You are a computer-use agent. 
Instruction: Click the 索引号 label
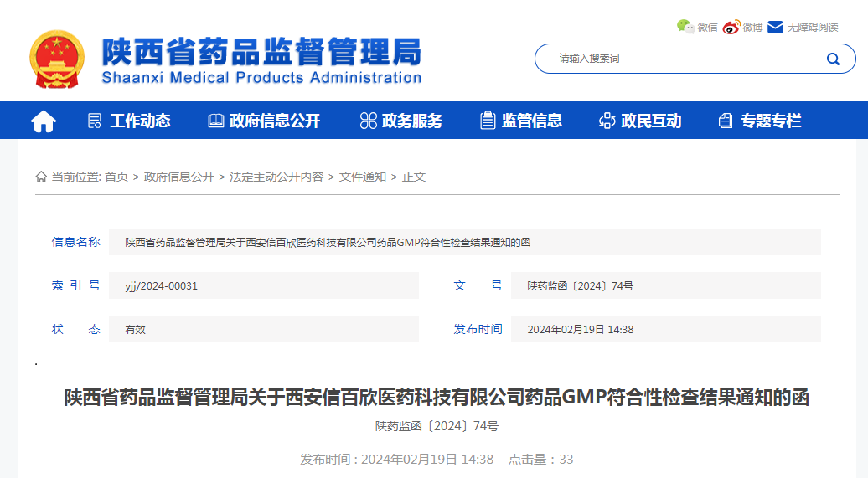point(76,285)
